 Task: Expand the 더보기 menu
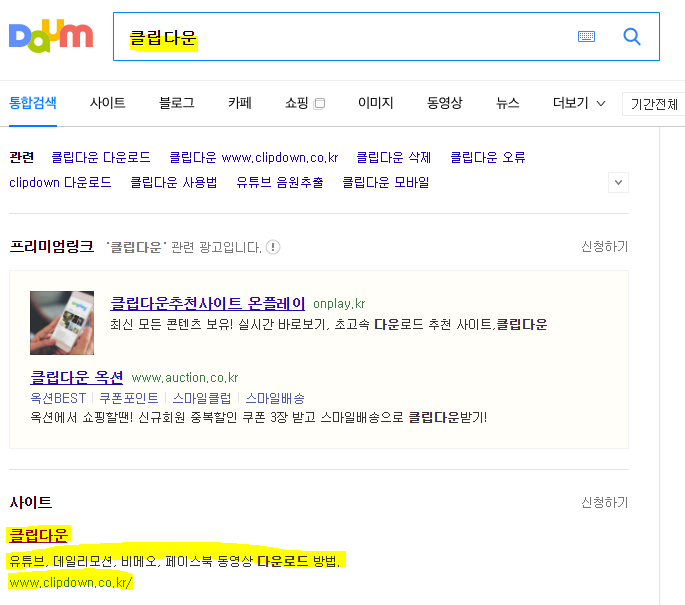(x=579, y=103)
